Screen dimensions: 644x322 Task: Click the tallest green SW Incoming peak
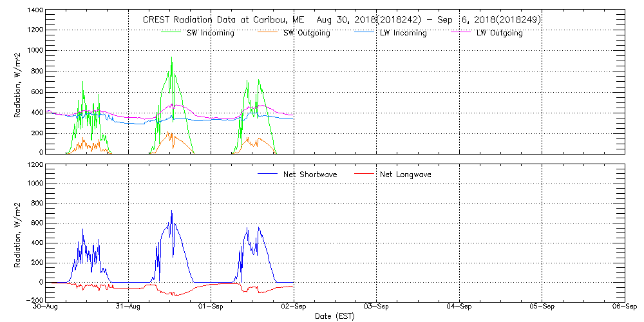171,57
